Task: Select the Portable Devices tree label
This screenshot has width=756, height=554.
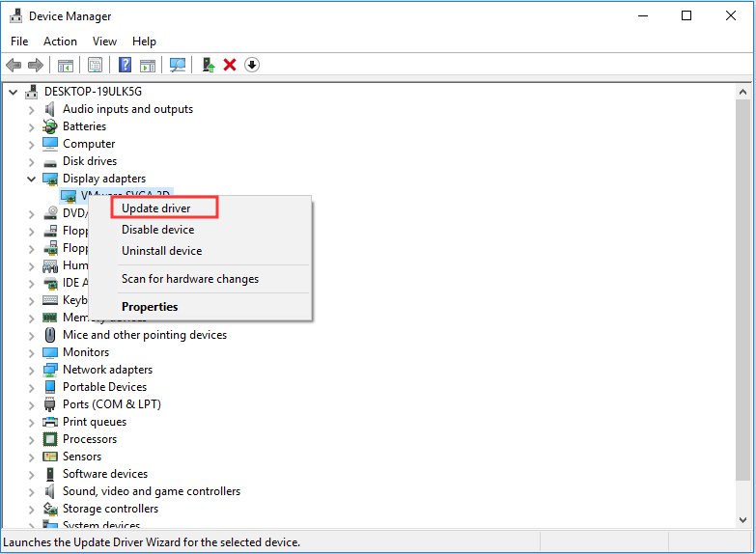Action: [x=104, y=387]
